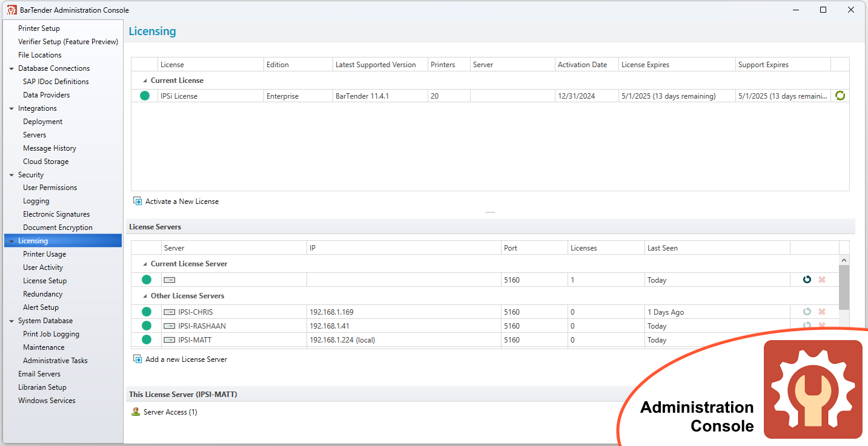
Task: Click the user icon beside Server Access
Action: (x=136, y=412)
